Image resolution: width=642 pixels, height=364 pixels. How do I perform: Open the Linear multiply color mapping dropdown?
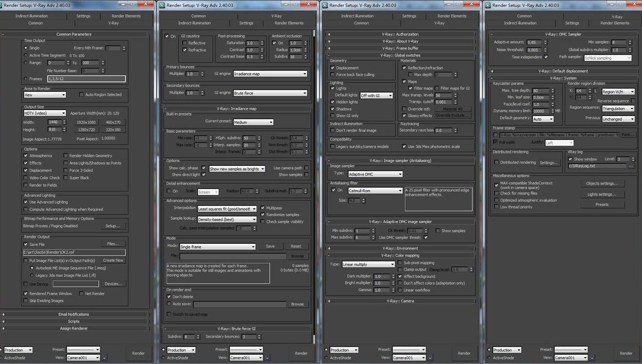[368, 264]
